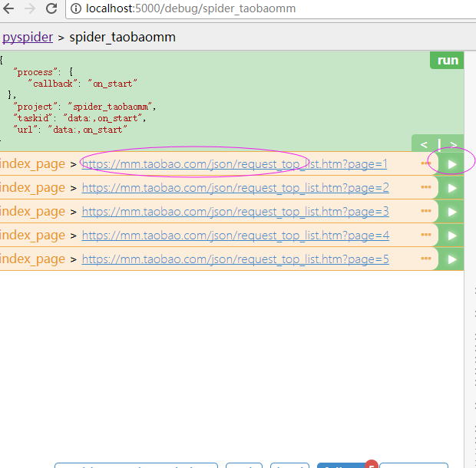Run the page=4 task with play icon

pyautogui.click(x=452, y=236)
